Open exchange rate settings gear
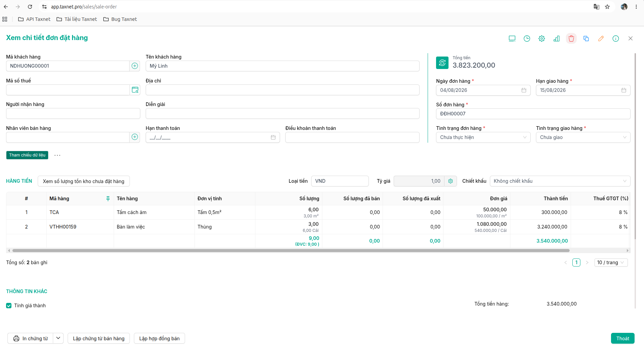Image resolution: width=644 pixels, height=349 pixels. coord(451,181)
